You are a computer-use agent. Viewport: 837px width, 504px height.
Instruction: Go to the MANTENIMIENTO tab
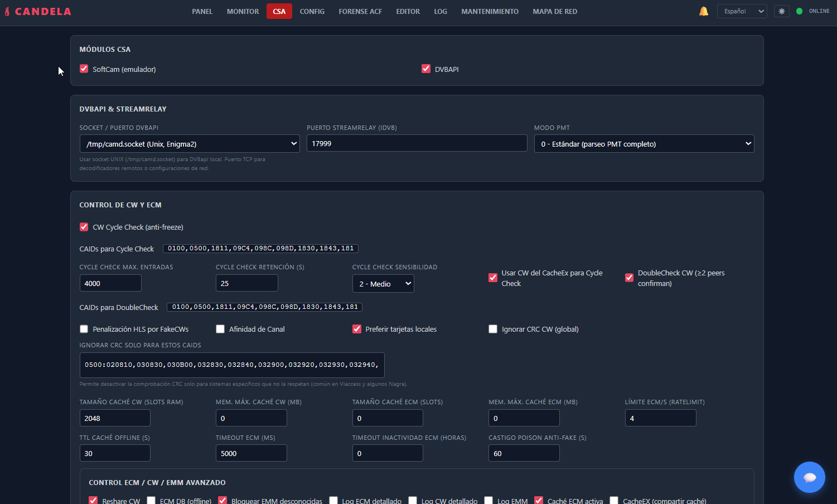coord(490,11)
